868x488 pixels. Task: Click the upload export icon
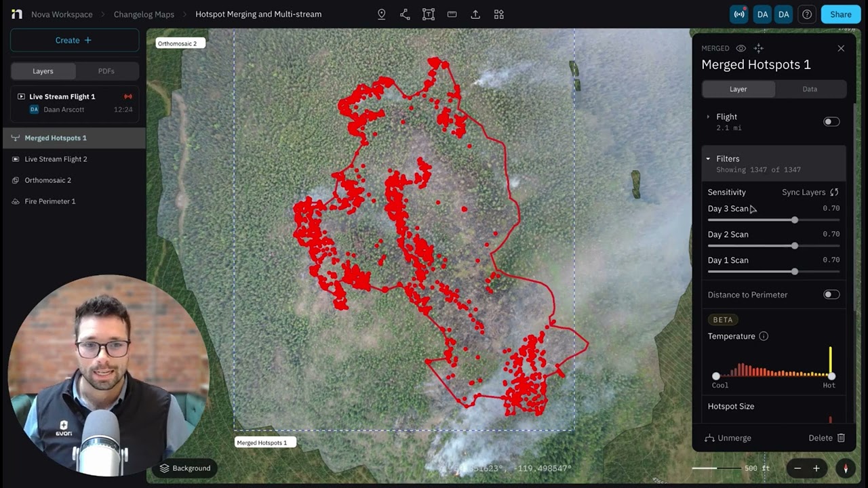click(475, 14)
